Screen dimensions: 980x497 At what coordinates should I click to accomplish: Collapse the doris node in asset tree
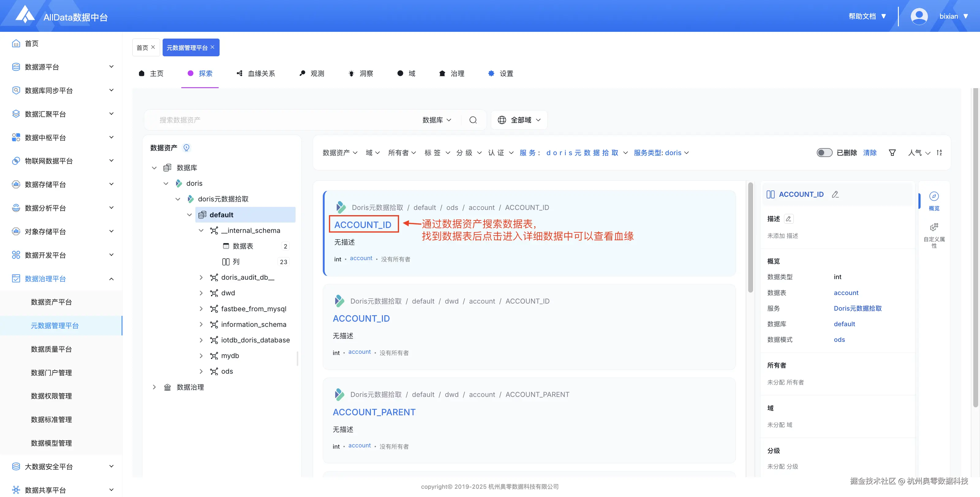click(x=166, y=183)
